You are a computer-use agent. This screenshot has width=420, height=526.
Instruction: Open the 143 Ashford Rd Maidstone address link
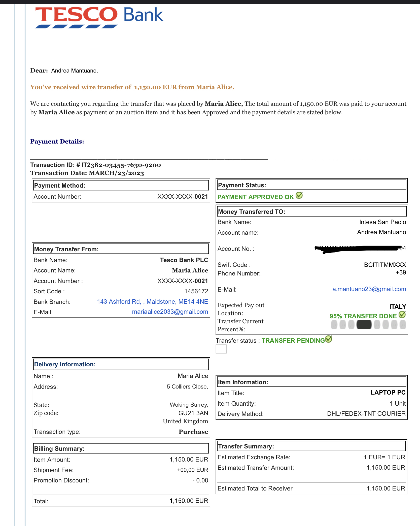[x=153, y=302]
